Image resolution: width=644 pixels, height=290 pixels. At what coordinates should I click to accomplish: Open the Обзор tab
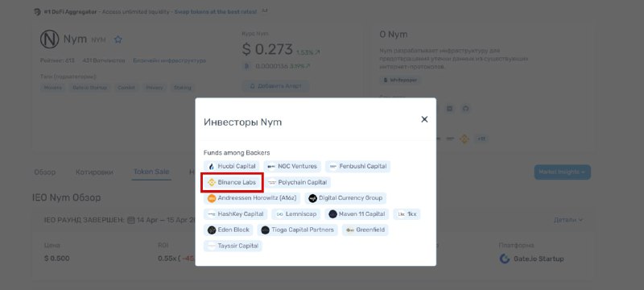click(45, 172)
